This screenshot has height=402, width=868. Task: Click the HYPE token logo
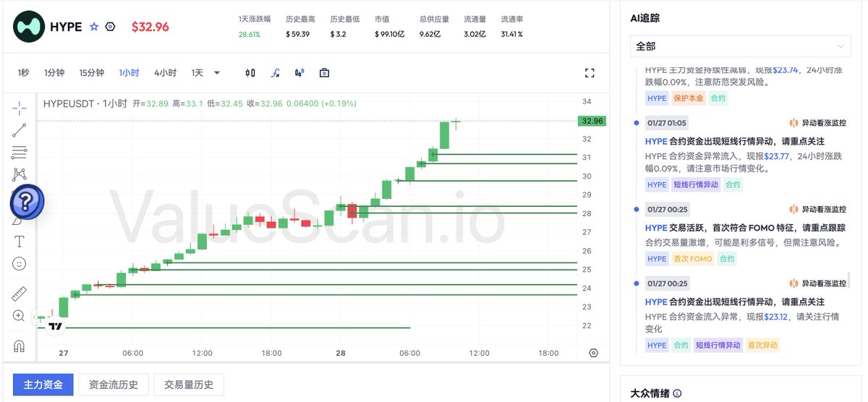coord(29,27)
